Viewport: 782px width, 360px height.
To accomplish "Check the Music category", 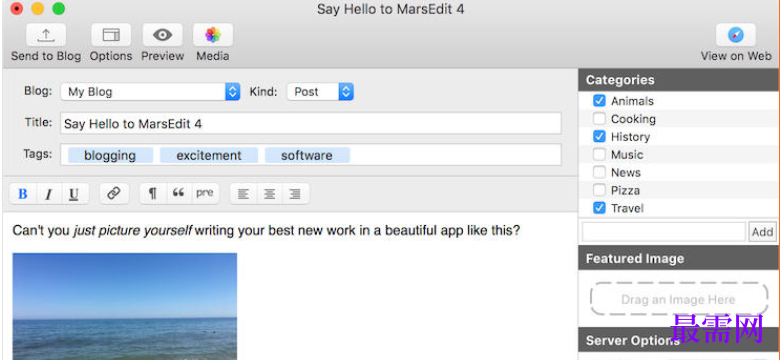I will coord(599,155).
